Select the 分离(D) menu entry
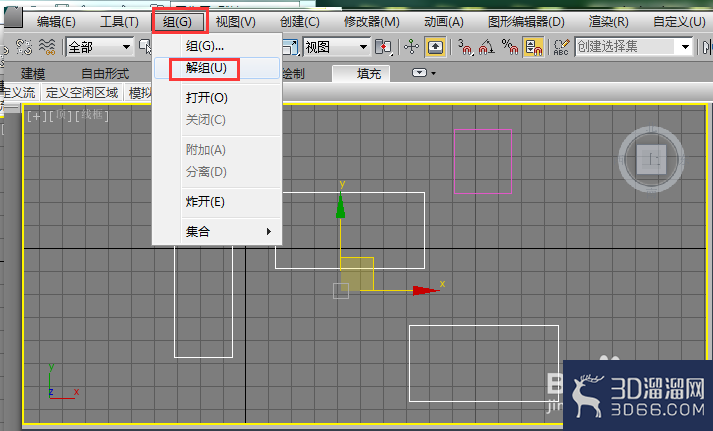The width and height of the screenshot is (713, 431). tap(216, 172)
